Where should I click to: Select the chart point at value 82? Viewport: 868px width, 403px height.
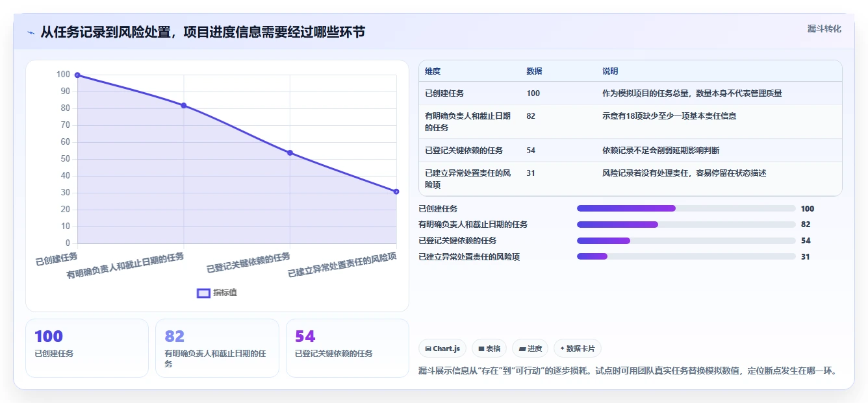pos(184,105)
